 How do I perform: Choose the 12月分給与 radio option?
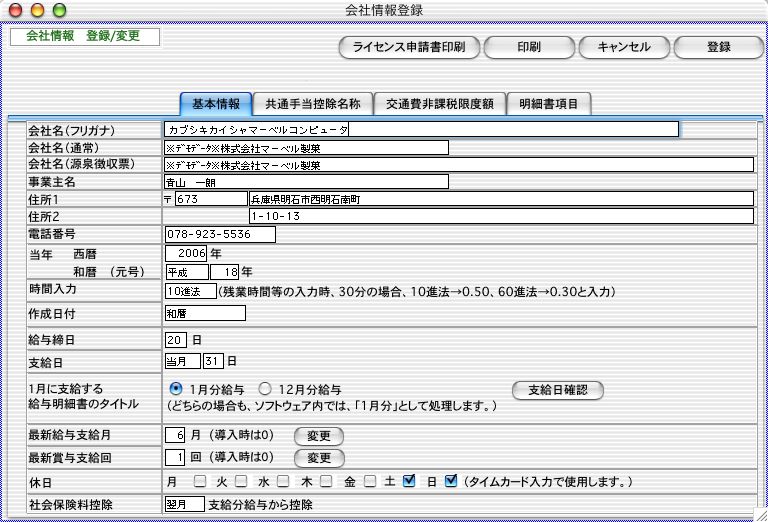[266, 389]
